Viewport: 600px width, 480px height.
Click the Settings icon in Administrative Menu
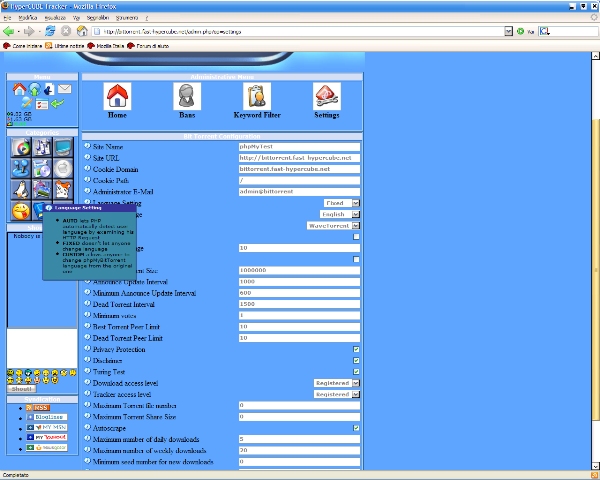[x=326, y=97]
